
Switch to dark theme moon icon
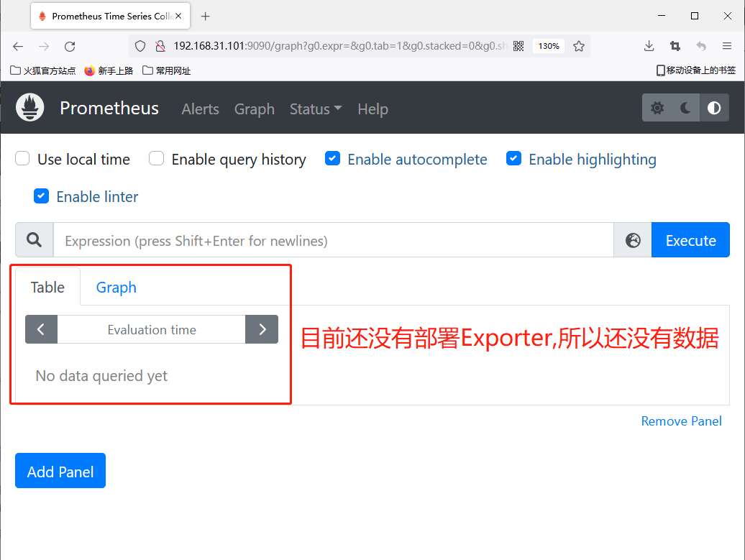tap(685, 108)
